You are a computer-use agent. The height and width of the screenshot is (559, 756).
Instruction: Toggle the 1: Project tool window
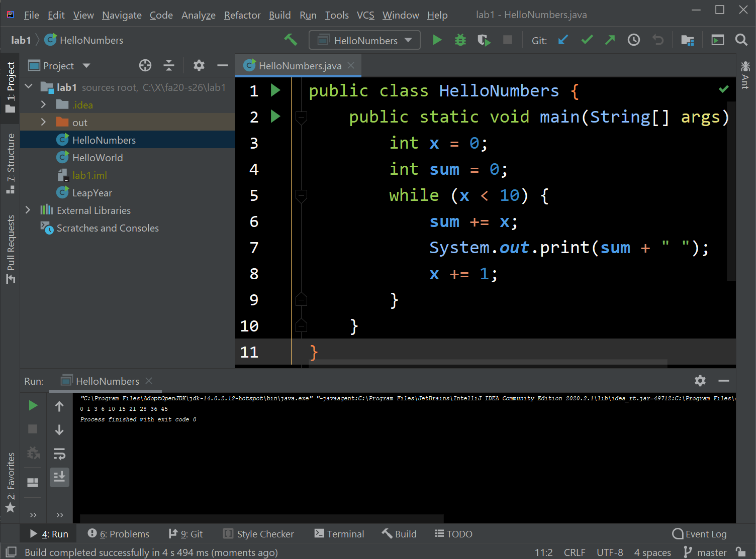[x=10, y=87]
